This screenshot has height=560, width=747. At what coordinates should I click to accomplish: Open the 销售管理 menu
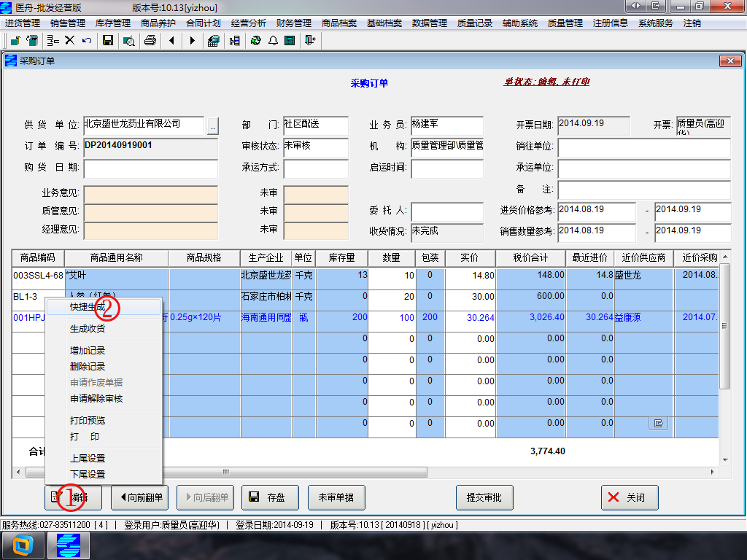pyautogui.click(x=68, y=23)
